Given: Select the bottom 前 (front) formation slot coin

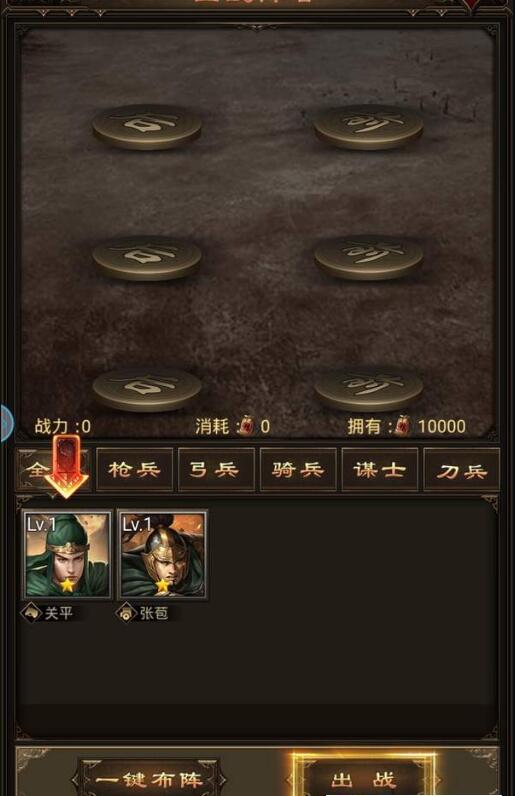Looking at the screenshot, I should [368, 390].
